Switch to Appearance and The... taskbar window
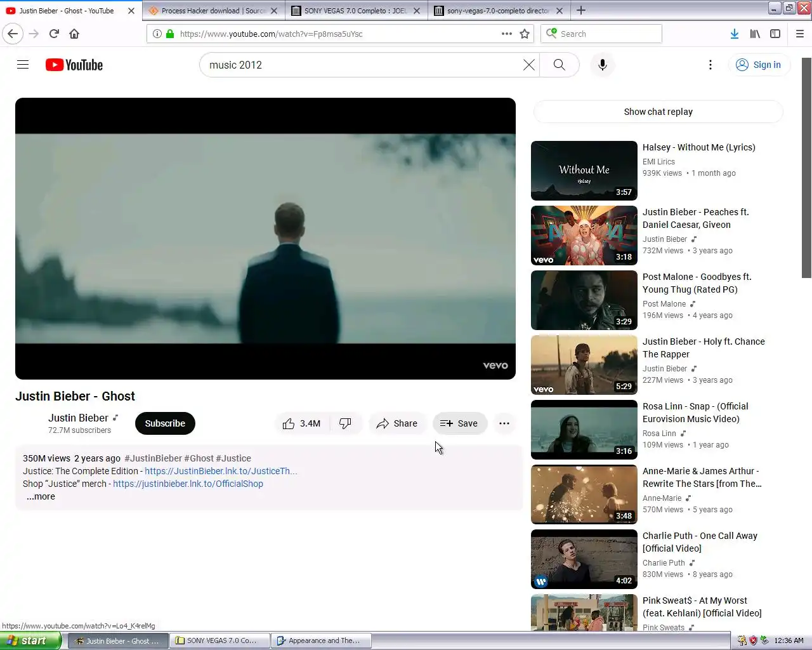The image size is (812, 650). [321, 640]
